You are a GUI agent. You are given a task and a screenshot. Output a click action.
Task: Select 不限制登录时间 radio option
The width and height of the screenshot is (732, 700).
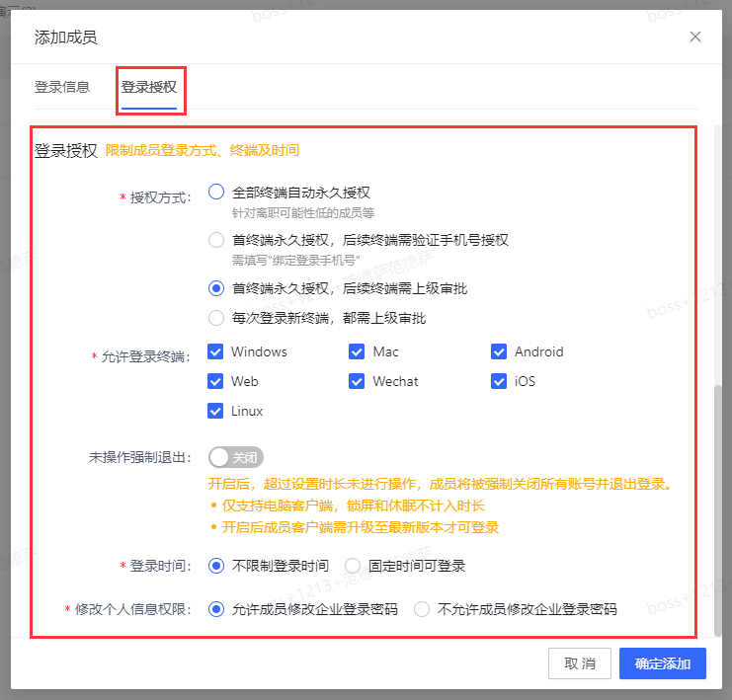tap(216, 566)
